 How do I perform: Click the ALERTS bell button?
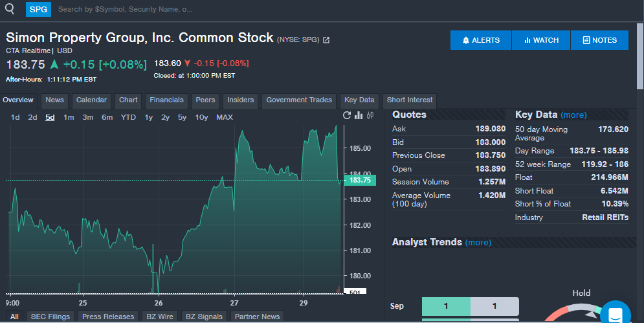pos(481,40)
